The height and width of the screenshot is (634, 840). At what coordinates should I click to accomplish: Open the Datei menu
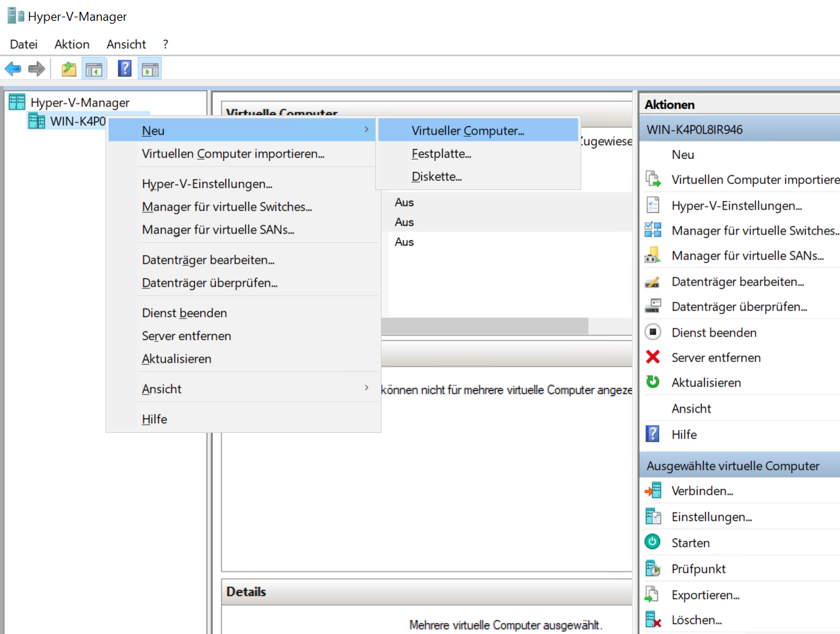tap(24, 44)
